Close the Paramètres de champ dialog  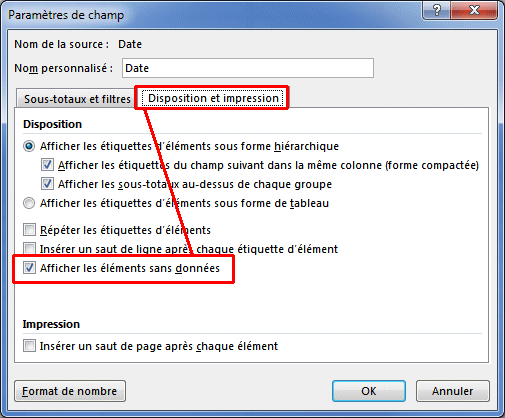pyautogui.click(x=474, y=10)
